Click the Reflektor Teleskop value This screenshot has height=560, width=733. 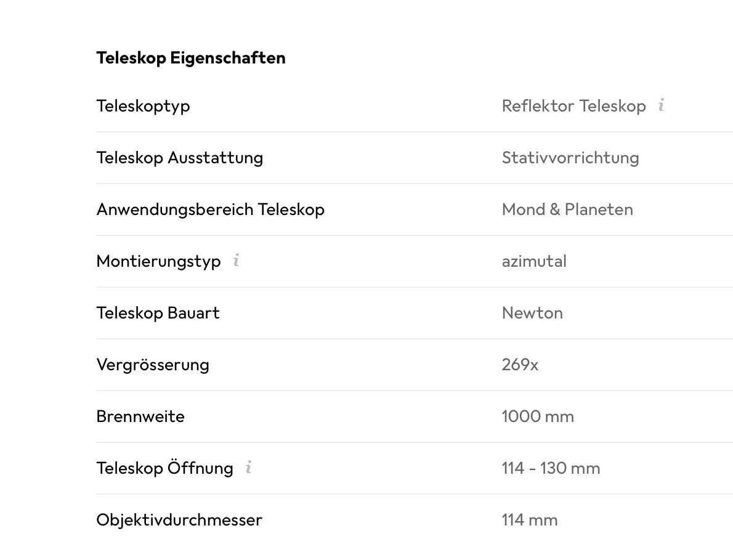pyautogui.click(x=573, y=106)
